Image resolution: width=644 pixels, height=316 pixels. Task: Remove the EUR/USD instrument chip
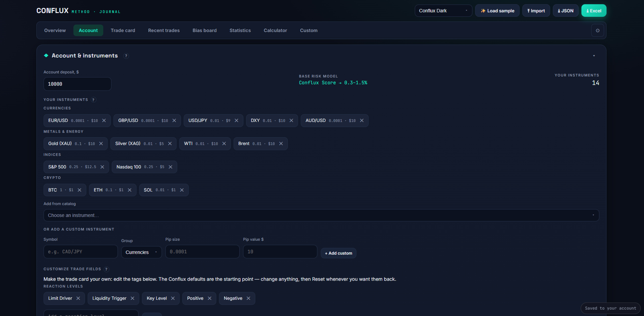coord(104,121)
